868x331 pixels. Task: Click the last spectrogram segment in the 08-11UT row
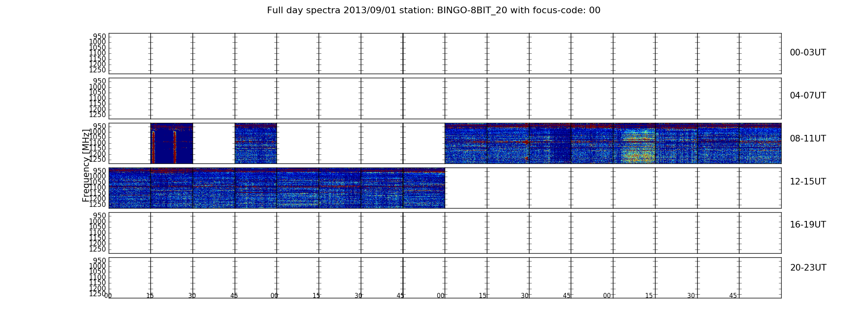coord(760,143)
